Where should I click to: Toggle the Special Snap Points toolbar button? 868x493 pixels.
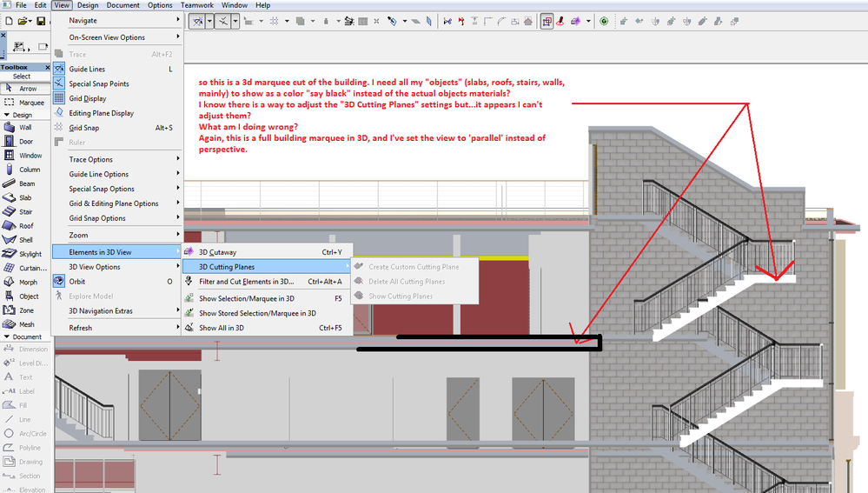[x=222, y=21]
